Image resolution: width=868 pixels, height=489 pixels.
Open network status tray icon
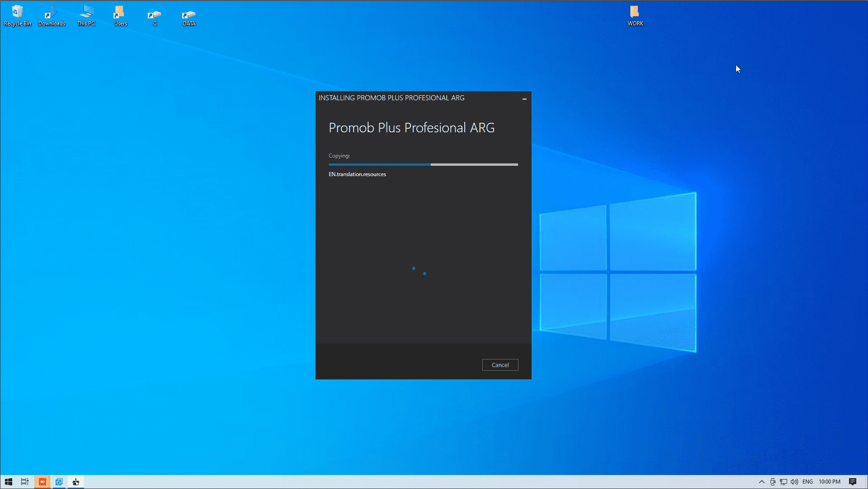click(784, 482)
